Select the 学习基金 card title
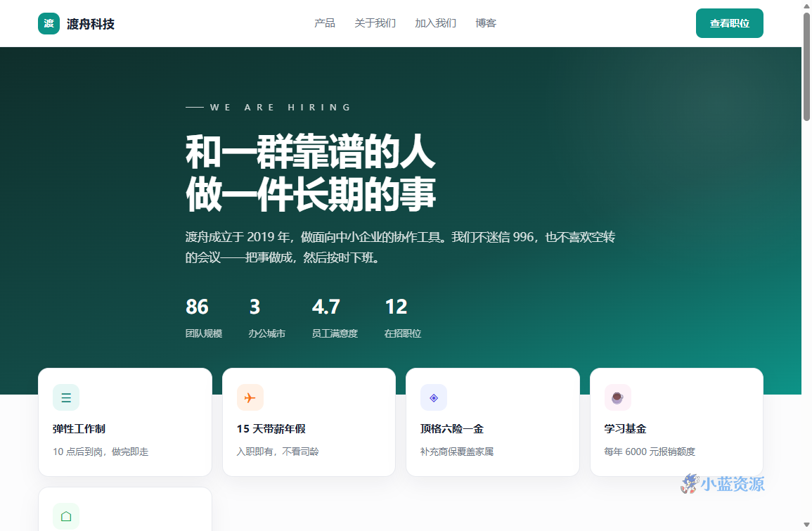The width and height of the screenshot is (812, 531). [x=625, y=429]
